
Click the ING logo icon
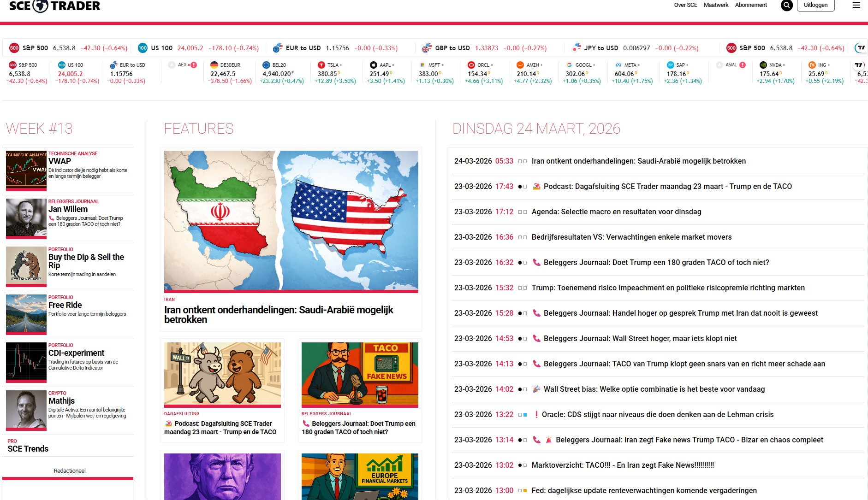[812, 65]
